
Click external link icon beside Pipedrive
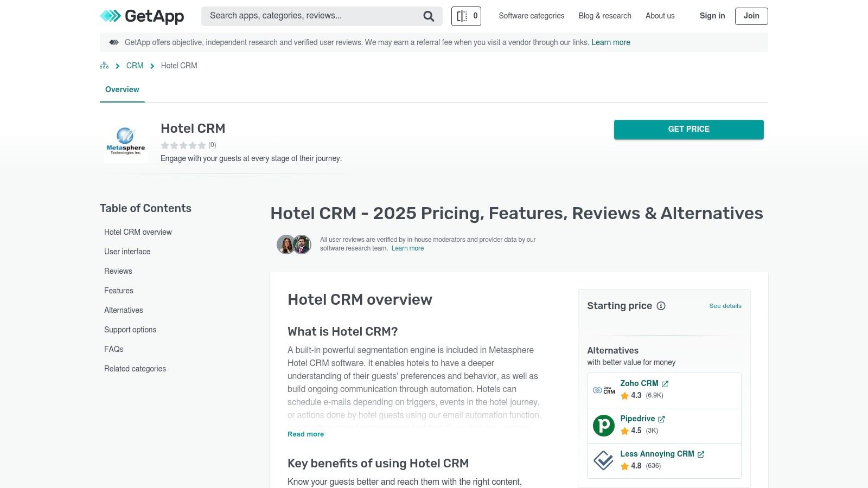(661, 419)
